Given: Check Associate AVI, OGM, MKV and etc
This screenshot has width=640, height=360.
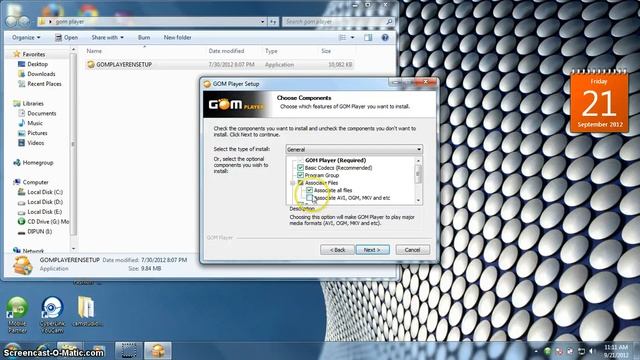Looking at the screenshot, I should 309,198.
